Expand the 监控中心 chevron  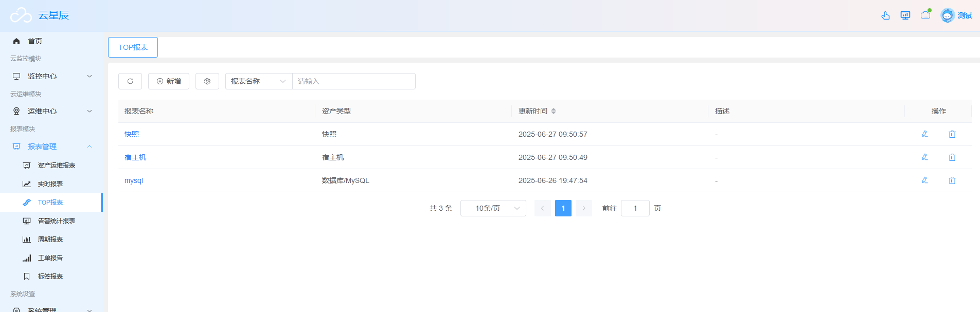(x=90, y=76)
